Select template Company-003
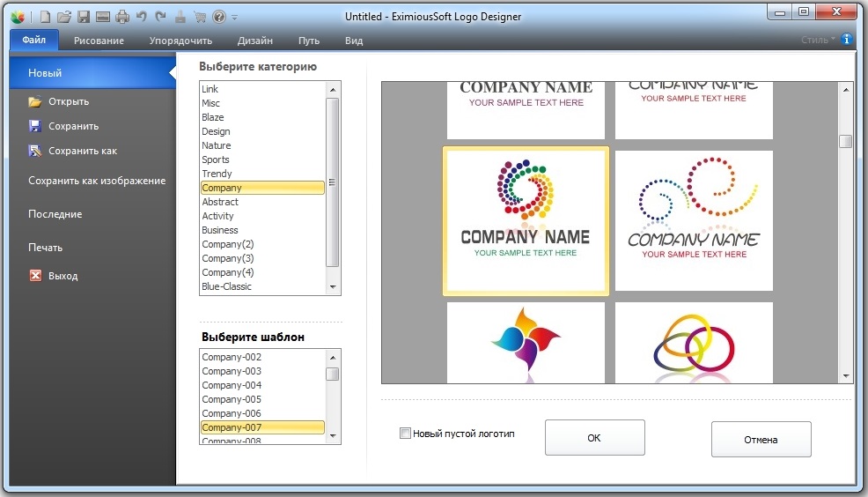 (262, 371)
